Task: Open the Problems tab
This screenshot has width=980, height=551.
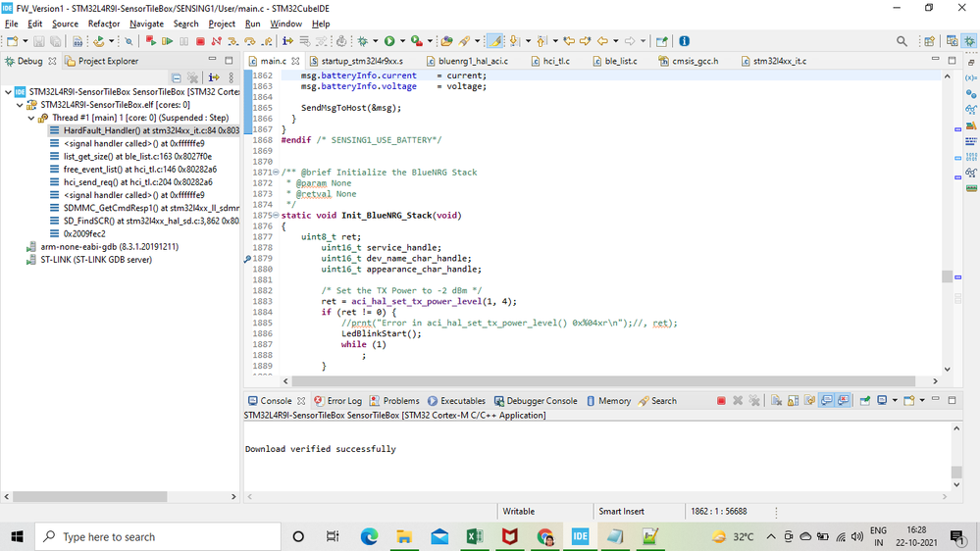Action: coord(394,400)
